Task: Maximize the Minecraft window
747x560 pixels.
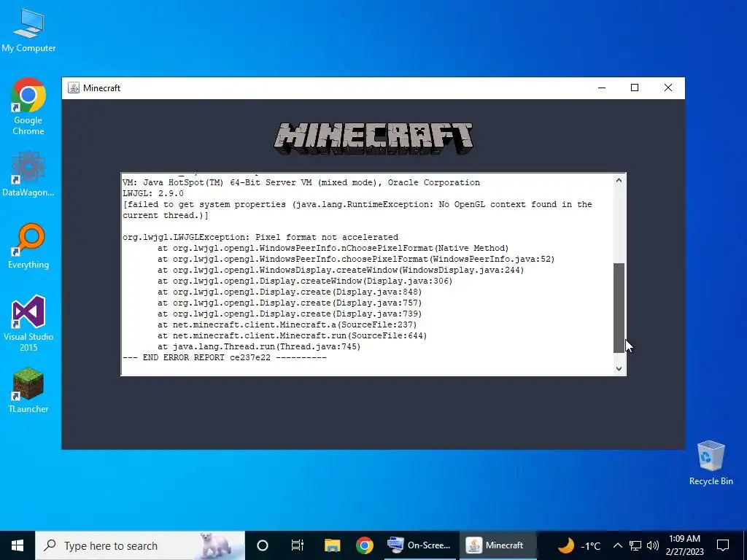Action: [x=635, y=87]
